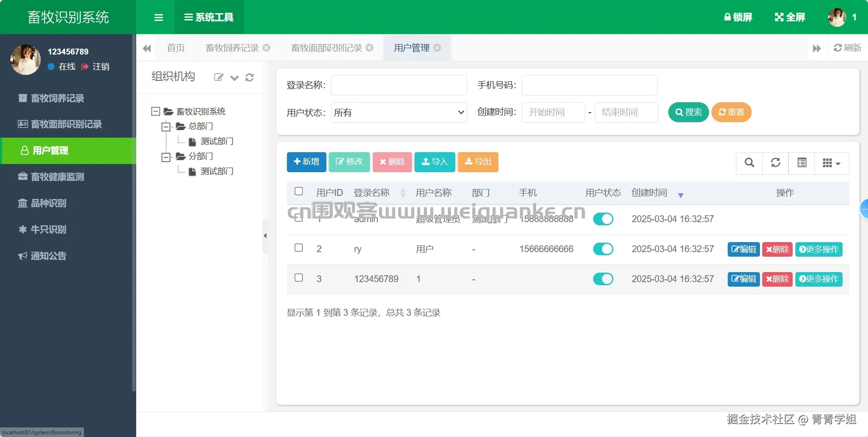Screen dimensions: 868x437
Task: Switch to the 首页 tab
Action: (176, 48)
